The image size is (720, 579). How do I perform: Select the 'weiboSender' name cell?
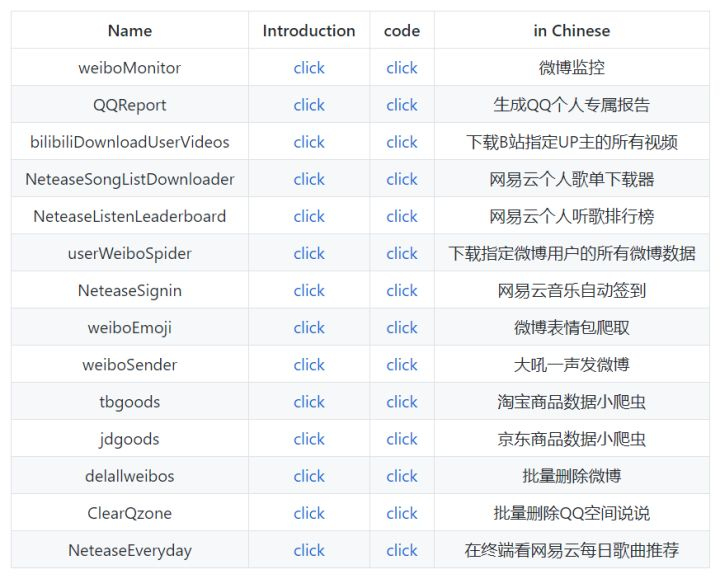(130, 365)
